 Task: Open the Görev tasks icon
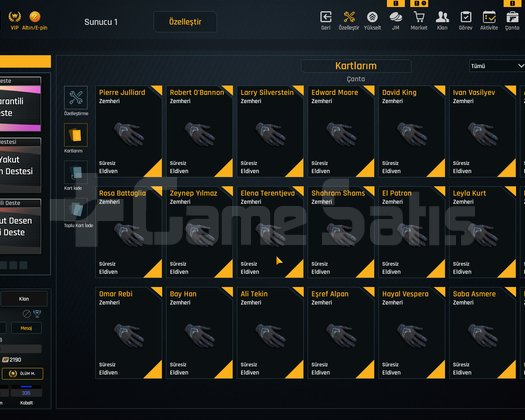click(466, 17)
